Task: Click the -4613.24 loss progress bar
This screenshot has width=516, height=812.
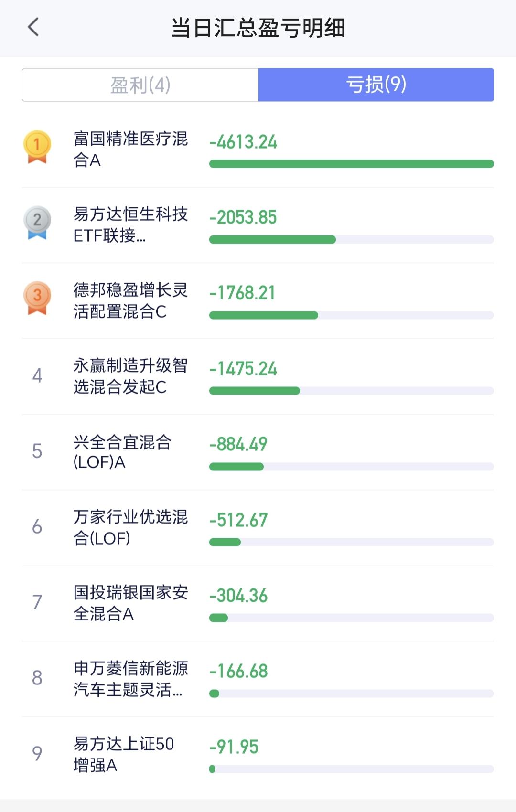Action: tap(352, 164)
